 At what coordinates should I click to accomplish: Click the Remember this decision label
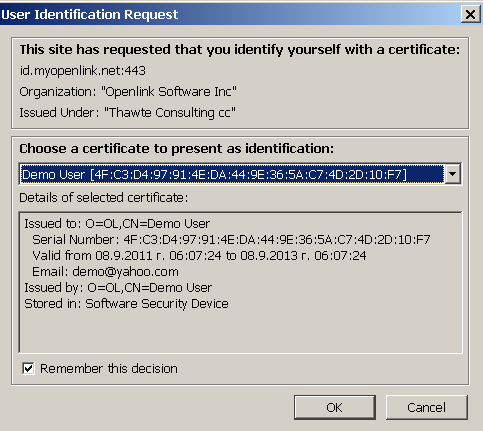[x=109, y=369]
